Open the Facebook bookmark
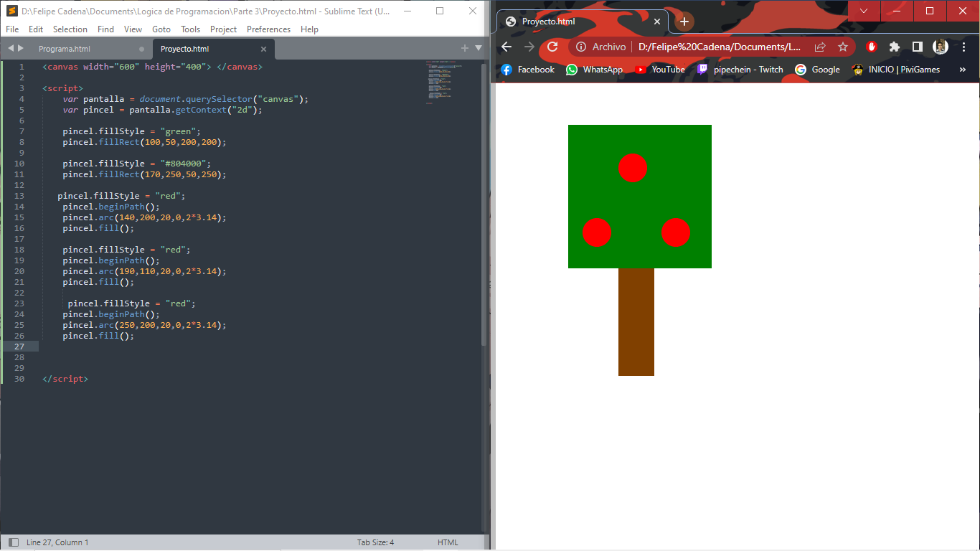This screenshot has width=980, height=551. pos(527,70)
